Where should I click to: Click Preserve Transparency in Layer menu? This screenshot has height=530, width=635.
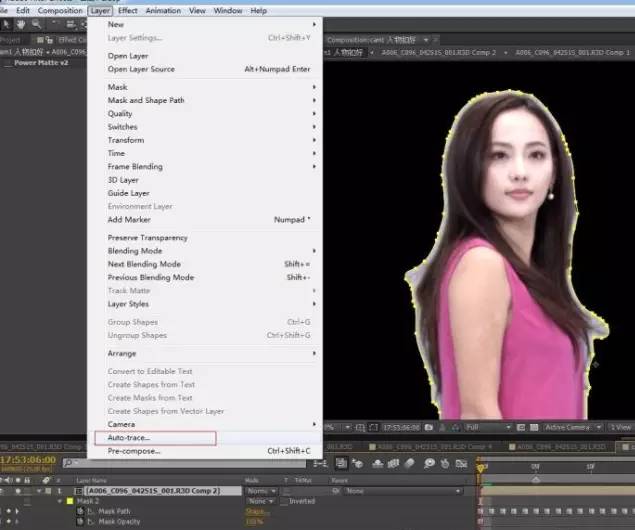tap(147, 238)
